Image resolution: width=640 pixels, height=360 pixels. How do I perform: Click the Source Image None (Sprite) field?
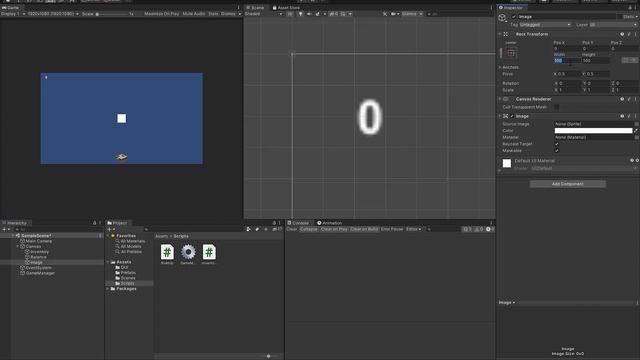pyautogui.click(x=593, y=124)
